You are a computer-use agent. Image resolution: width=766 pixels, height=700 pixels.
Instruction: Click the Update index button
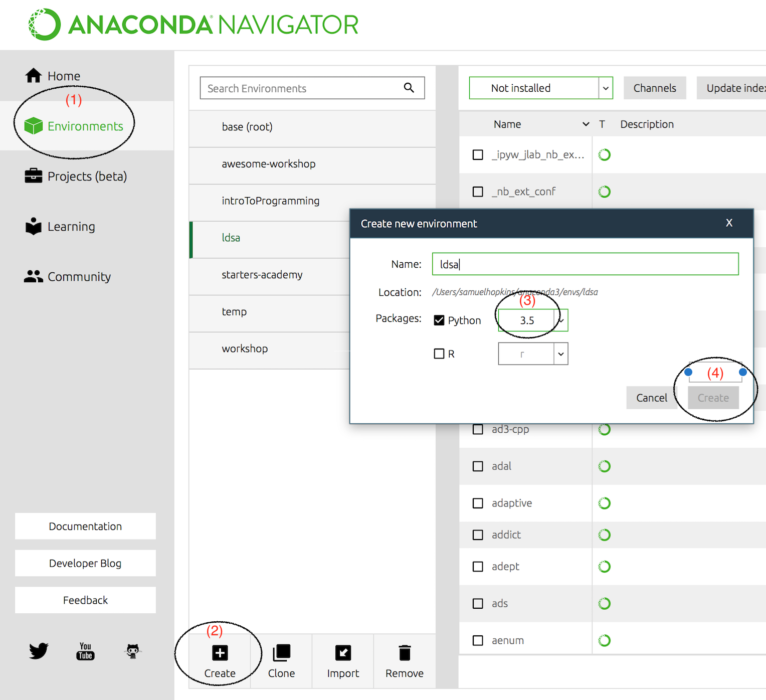pos(732,88)
